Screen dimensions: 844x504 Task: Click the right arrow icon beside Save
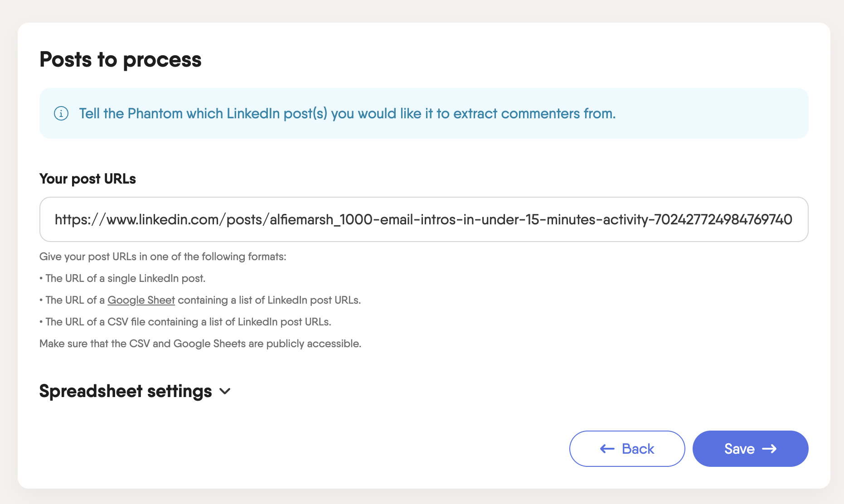point(769,449)
